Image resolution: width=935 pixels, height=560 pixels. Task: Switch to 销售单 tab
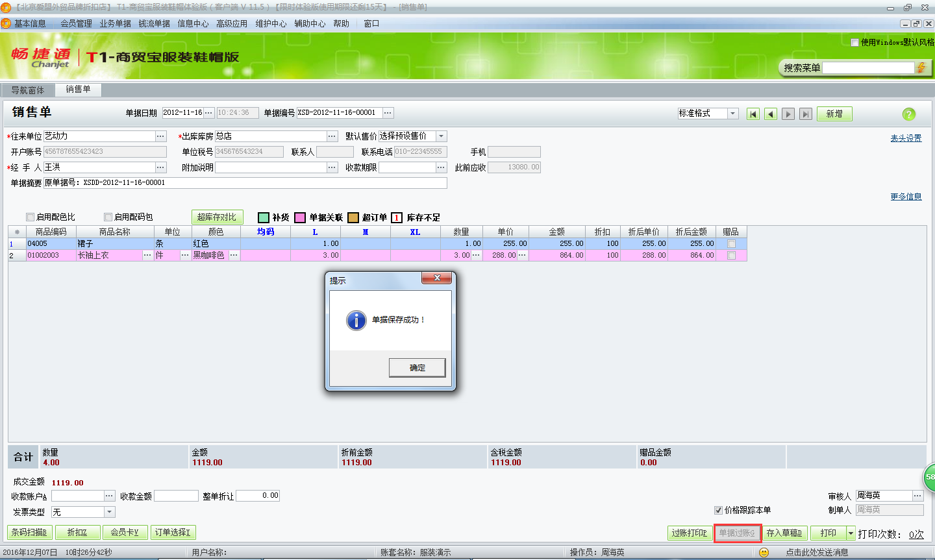[78, 90]
